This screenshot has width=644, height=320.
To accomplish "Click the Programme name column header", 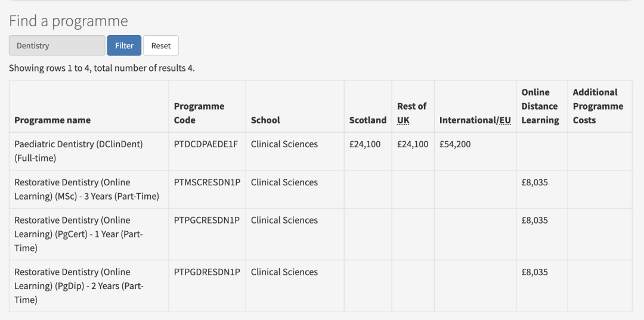I will point(52,120).
